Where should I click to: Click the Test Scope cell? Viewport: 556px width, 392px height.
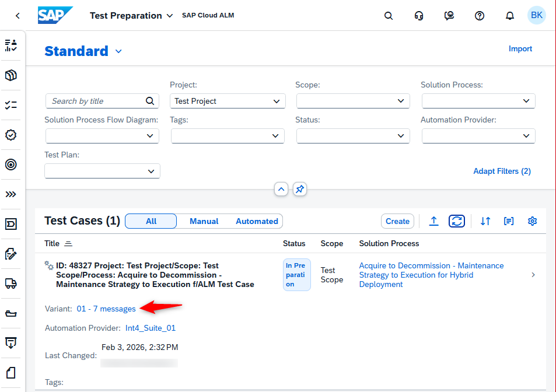coord(332,275)
